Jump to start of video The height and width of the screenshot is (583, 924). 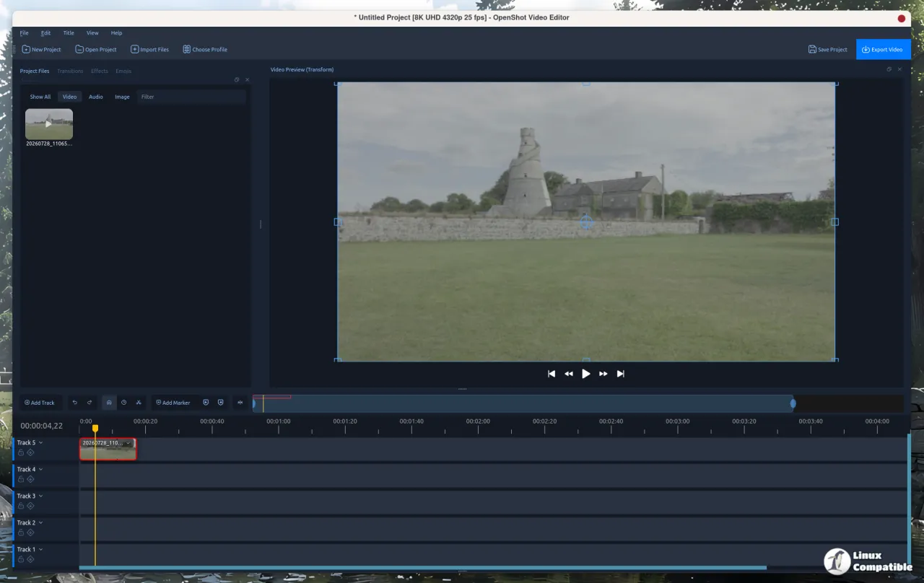pyautogui.click(x=552, y=374)
